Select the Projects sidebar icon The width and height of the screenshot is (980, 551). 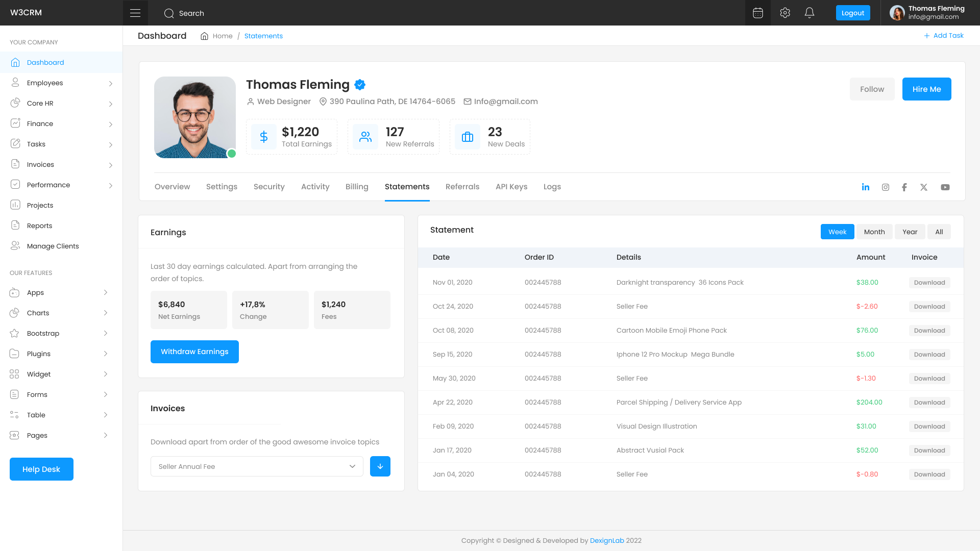click(x=15, y=205)
